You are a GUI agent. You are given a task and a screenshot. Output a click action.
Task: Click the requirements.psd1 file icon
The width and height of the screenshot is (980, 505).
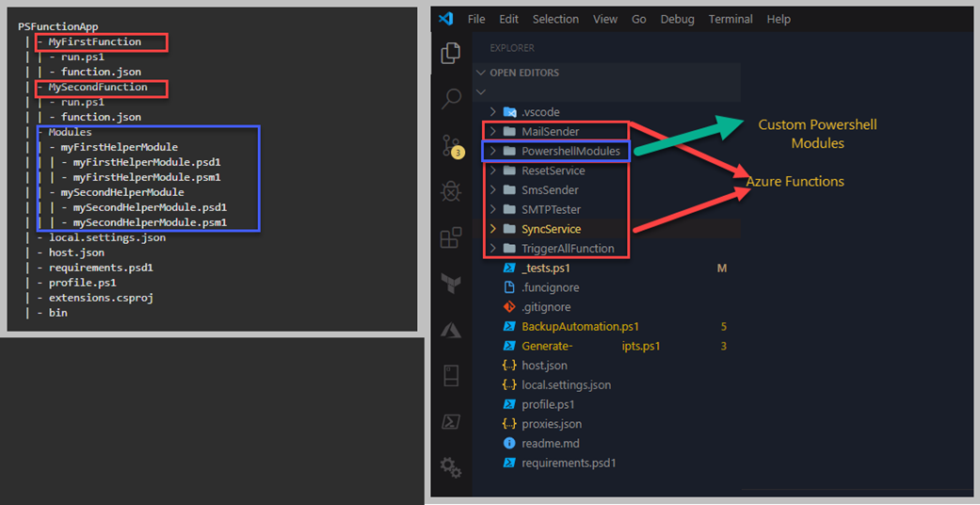point(509,463)
